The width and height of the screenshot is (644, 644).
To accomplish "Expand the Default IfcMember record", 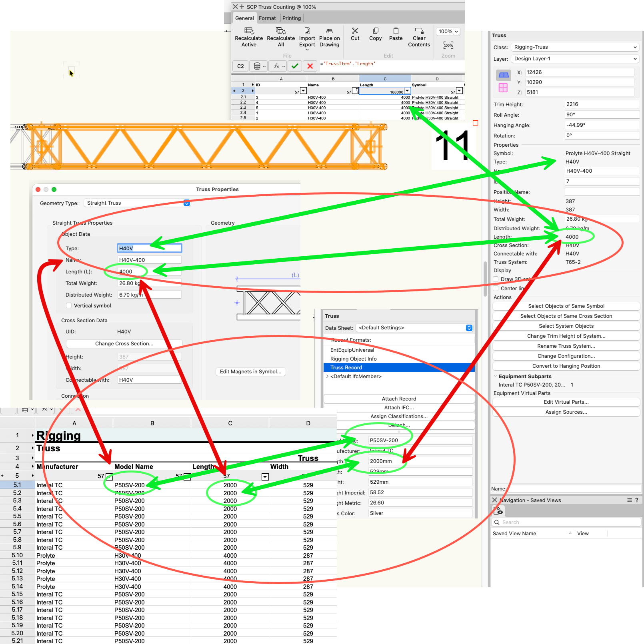I will coord(328,377).
